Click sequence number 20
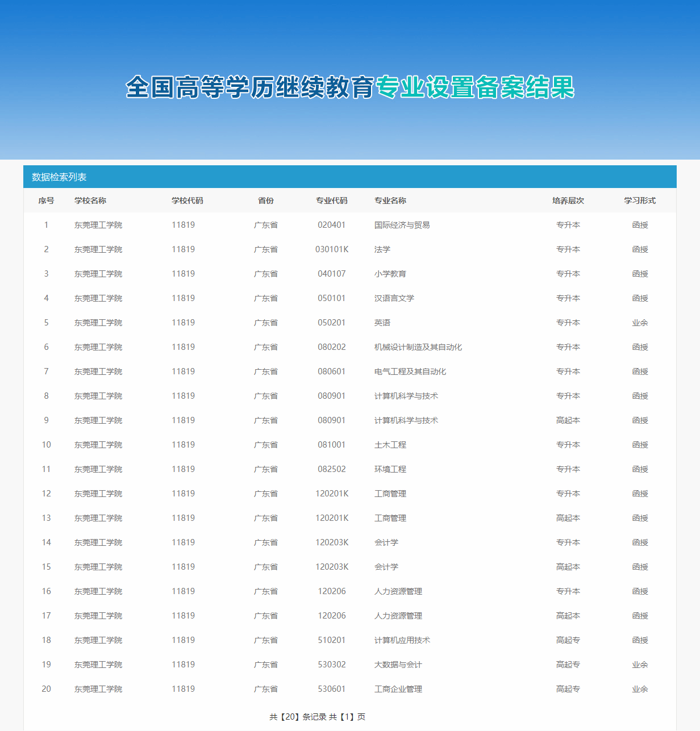Screen dimensions: 700x731 (47, 689)
